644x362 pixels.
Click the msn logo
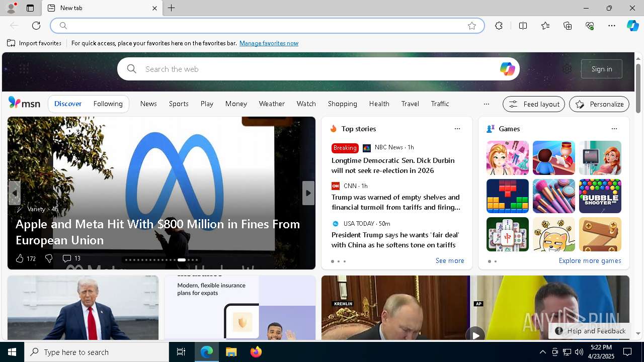(x=24, y=103)
